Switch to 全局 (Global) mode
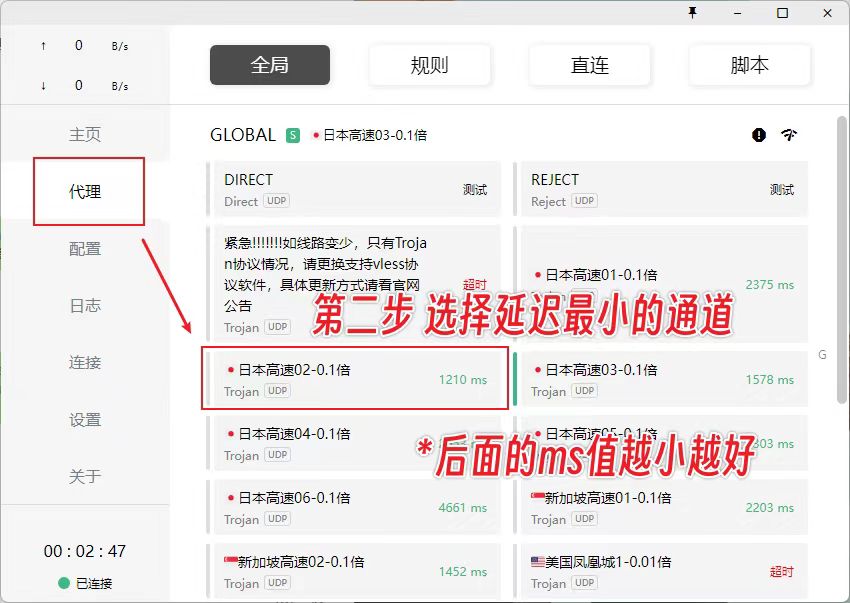This screenshot has height=603, width=850. [x=270, y=65]
